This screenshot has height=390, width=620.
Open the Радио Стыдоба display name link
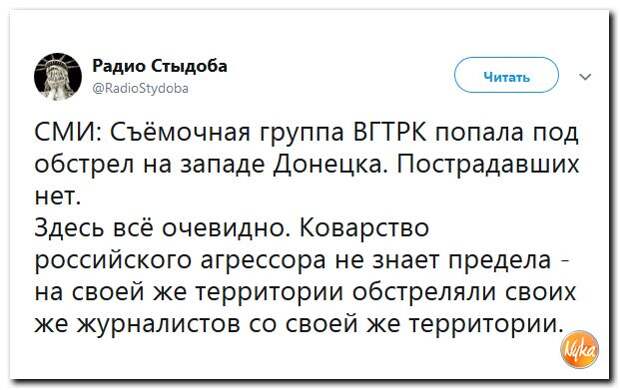(x=160, y=66)
